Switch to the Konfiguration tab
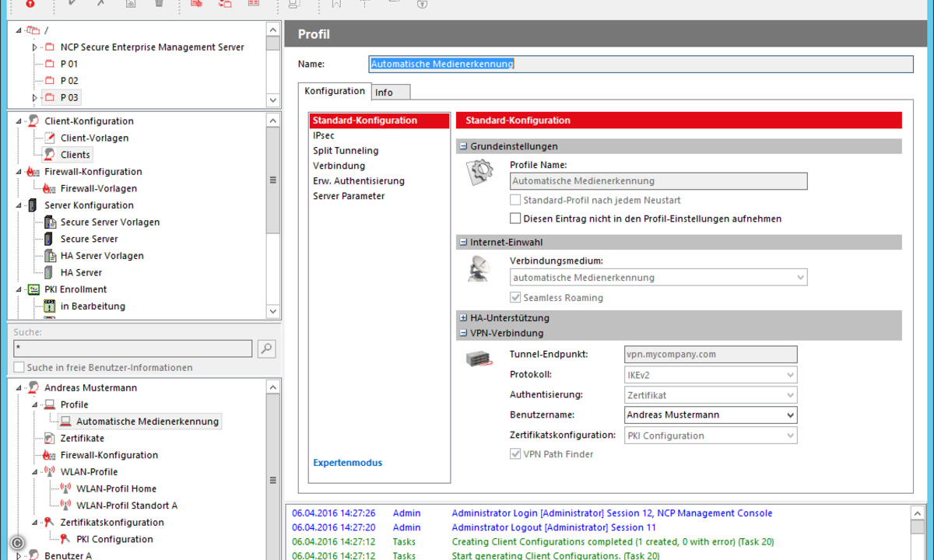934x560 pixels. click(335, 91)
